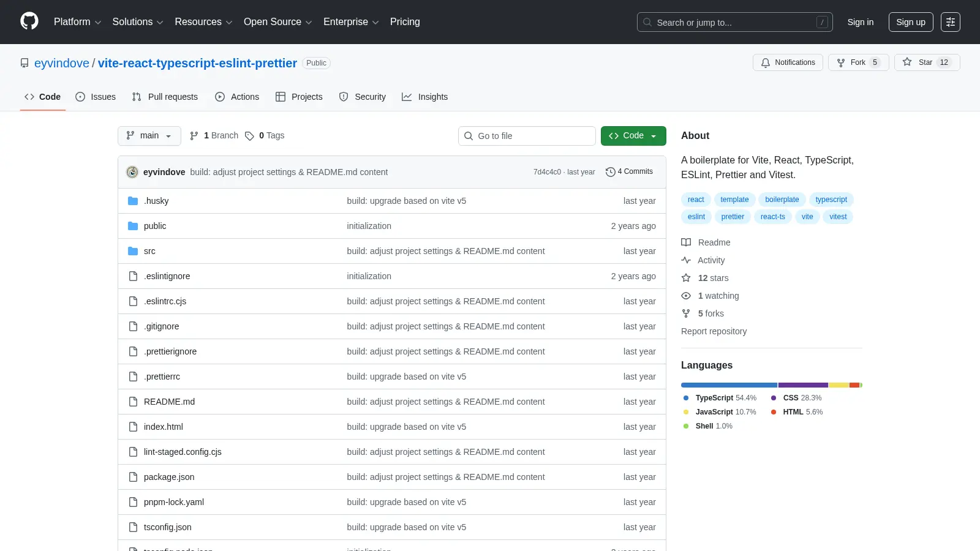Select the boilerplate topic tag
980x551 pixels.
[782, 200]
